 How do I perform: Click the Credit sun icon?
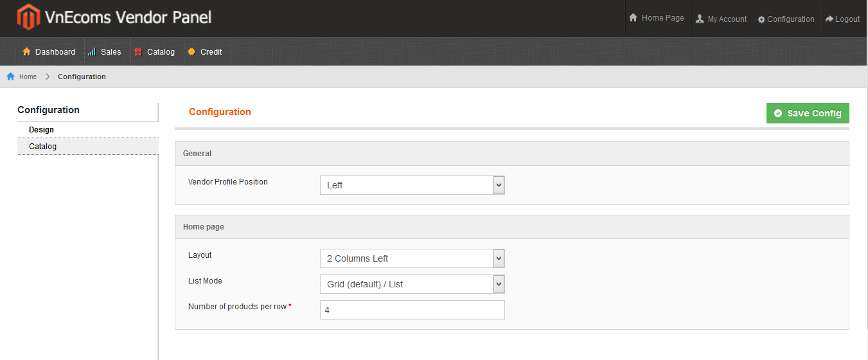[191, 51]
